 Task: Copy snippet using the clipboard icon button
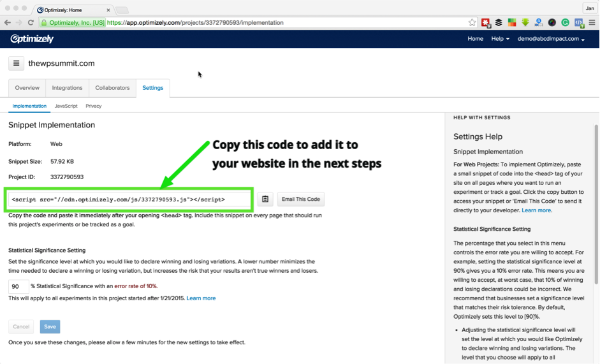coord(265,199)
